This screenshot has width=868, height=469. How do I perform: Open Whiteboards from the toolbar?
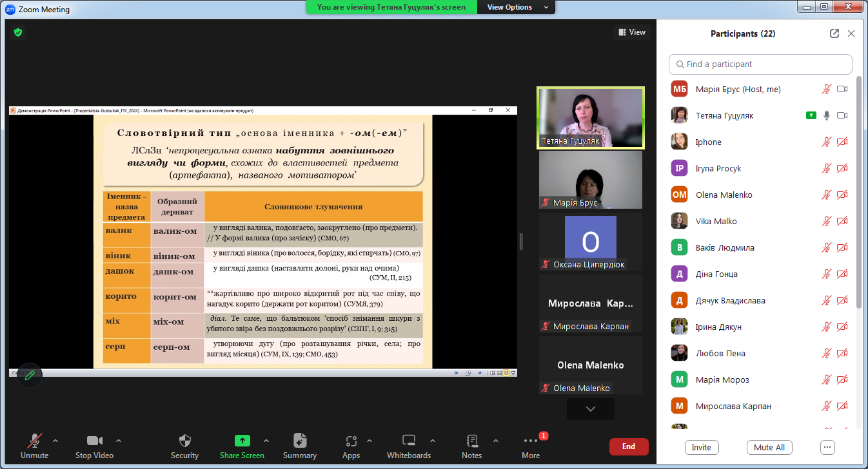point(408,441)
